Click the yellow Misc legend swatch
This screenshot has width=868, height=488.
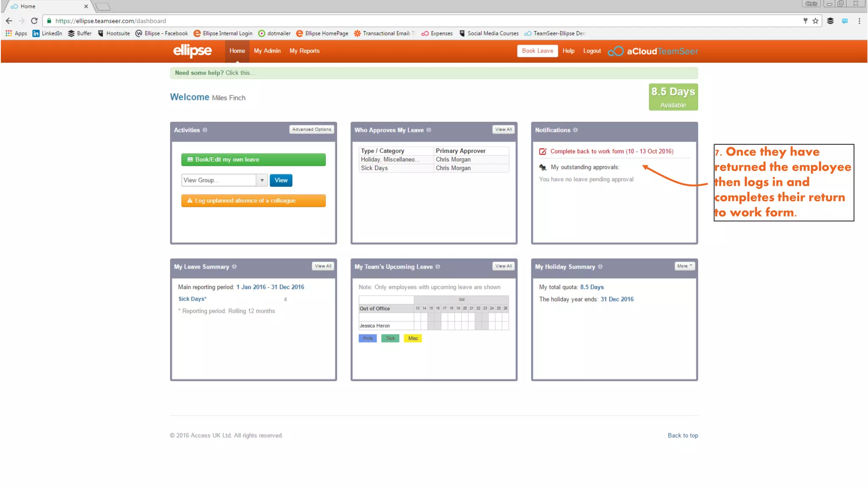point(413,338)
